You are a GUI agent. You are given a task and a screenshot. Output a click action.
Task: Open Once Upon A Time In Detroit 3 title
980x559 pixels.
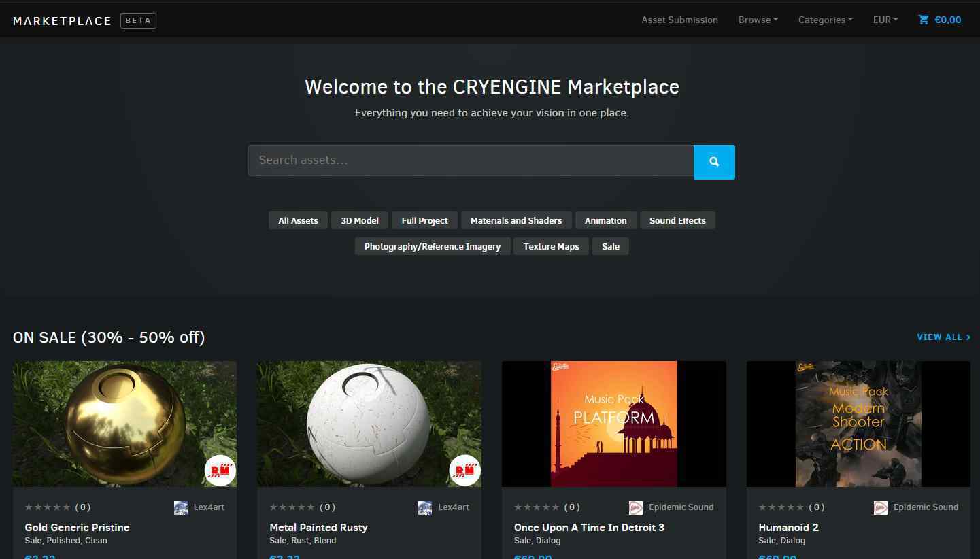[589, 527]
